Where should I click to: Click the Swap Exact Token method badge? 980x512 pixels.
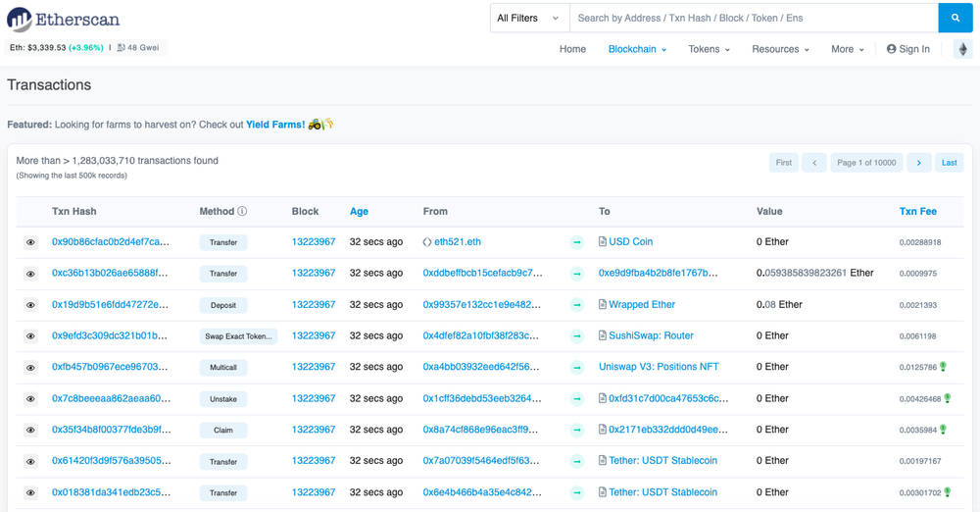click(x=238, y=336)
